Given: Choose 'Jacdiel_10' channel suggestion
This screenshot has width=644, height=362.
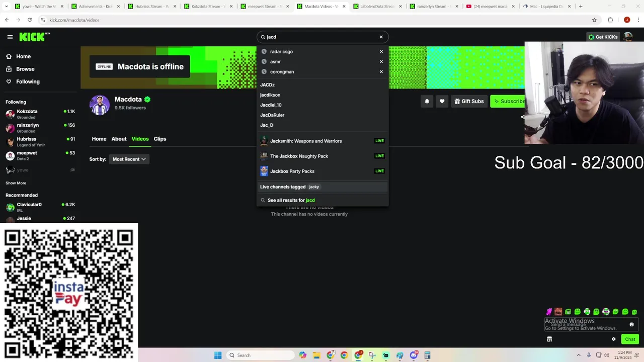Looking at the screenshot, I should click(x=271, y=105).
